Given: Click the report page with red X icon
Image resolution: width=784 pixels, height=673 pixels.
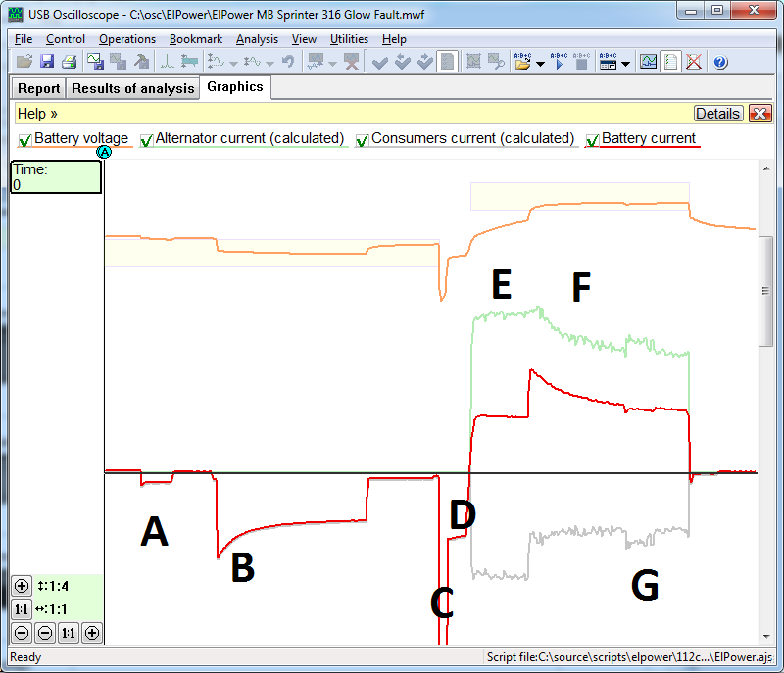Looking at the screenshot, I should click(x=694, y=62).
